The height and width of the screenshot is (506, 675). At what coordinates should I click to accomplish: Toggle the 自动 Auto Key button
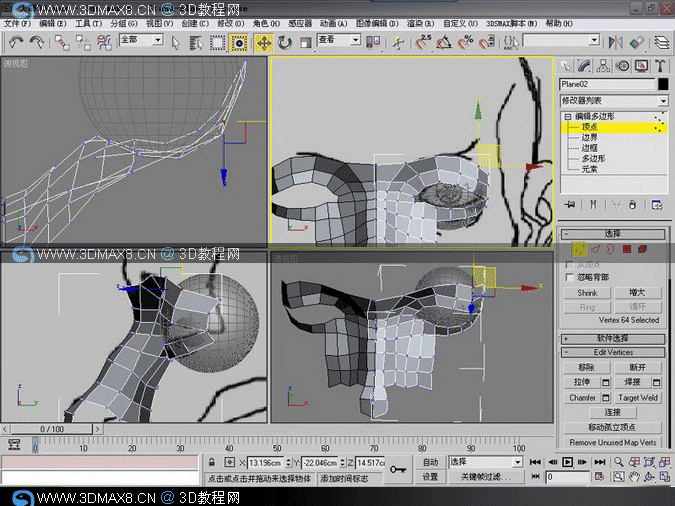coord(430,462)
